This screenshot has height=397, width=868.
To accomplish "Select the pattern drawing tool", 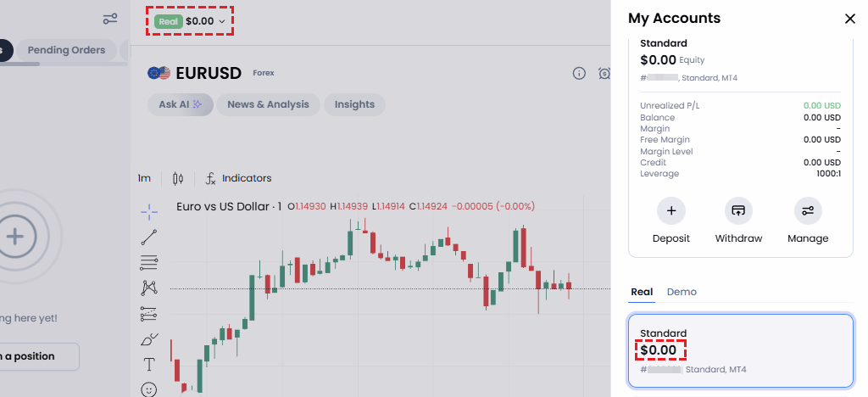I will coord(149,288).
